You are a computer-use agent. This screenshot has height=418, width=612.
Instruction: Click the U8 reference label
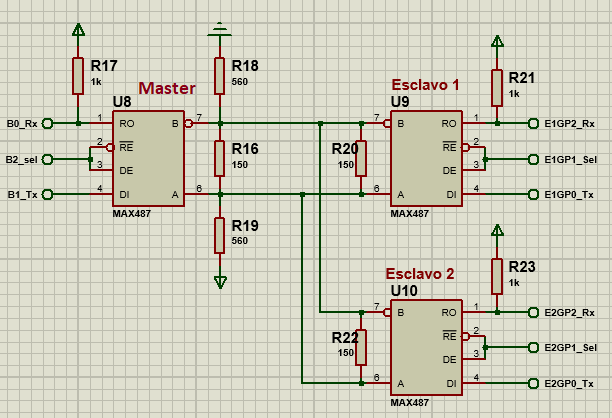[122, 102]
